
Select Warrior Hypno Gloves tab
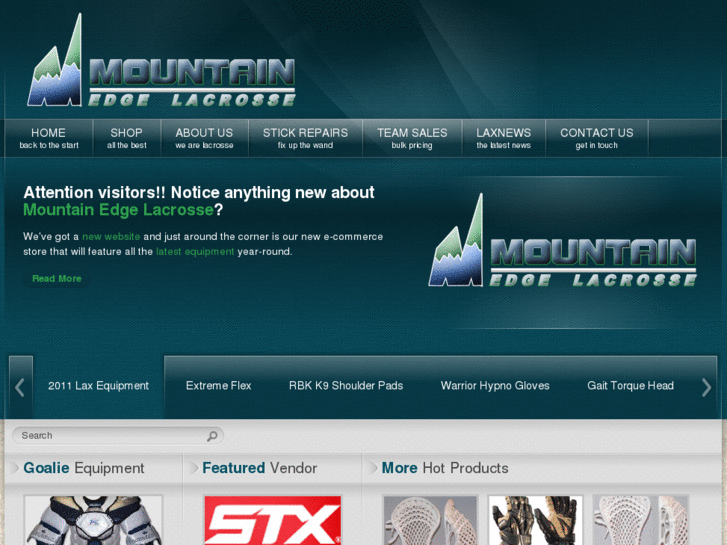[x=495, y=386]
